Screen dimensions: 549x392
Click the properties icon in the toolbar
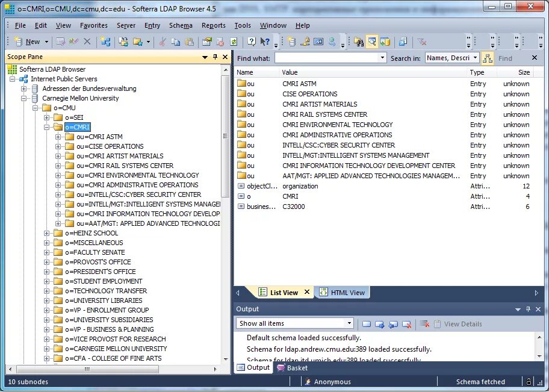pyautogui.click(x=207, y=42)
